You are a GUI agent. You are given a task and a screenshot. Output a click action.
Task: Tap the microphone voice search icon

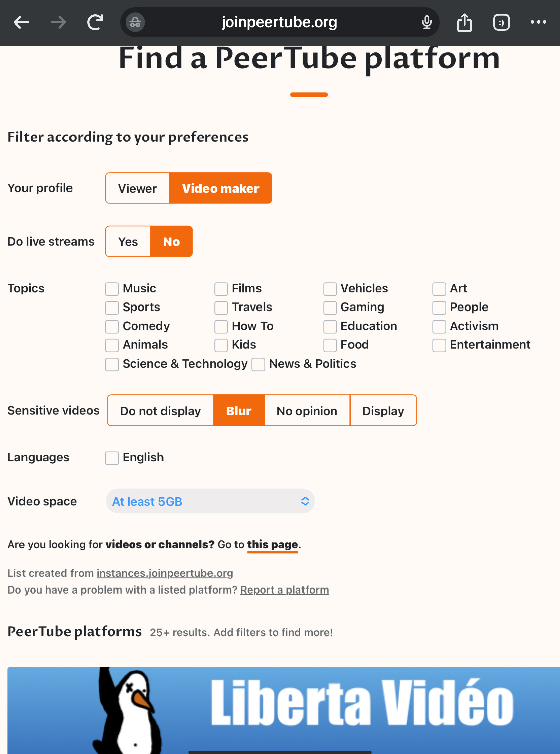[x=426, y=22]
